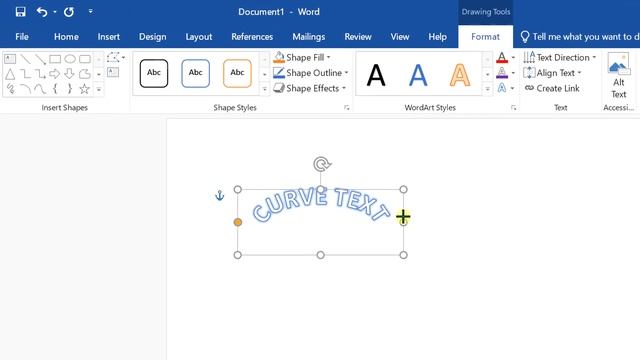Apply the orange outline Abc shape style
Screen dimensions: 640x360
(237, 73)
